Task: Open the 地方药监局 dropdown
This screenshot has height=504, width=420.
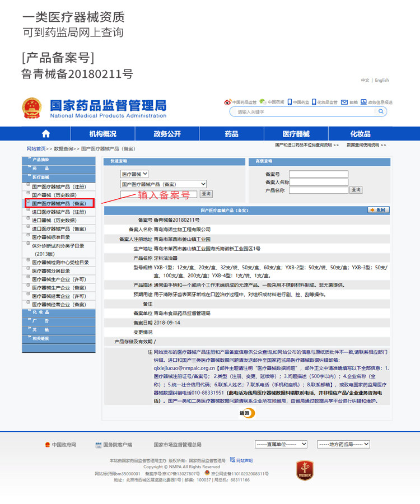Action: click(x=343, y=444)
